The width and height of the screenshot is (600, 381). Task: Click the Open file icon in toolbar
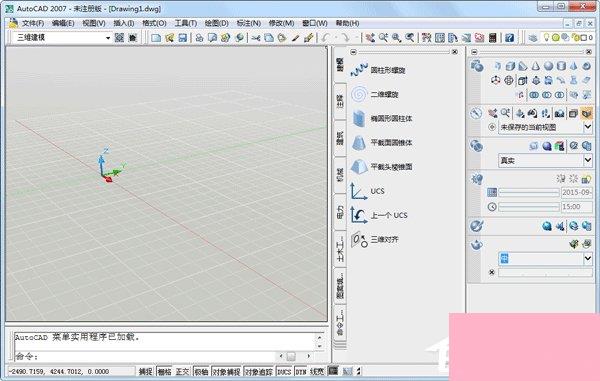pos(170,37)
